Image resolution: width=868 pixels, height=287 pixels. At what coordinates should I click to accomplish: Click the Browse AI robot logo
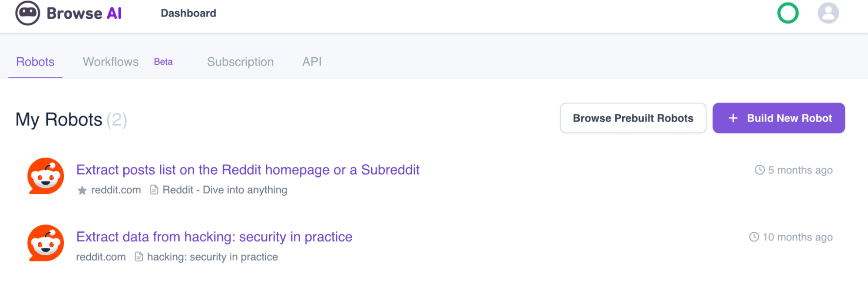tap(27, 13)
